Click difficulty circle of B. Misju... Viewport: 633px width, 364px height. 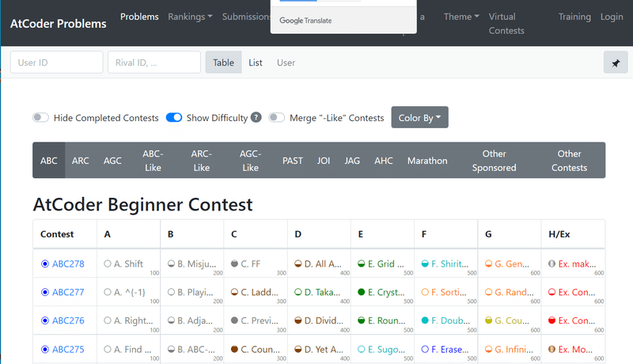pyautogui.click(x=171, y=264)
